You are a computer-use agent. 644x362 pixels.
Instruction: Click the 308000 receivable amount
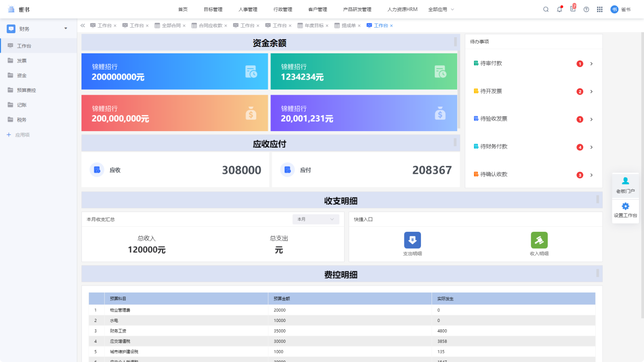241,170
